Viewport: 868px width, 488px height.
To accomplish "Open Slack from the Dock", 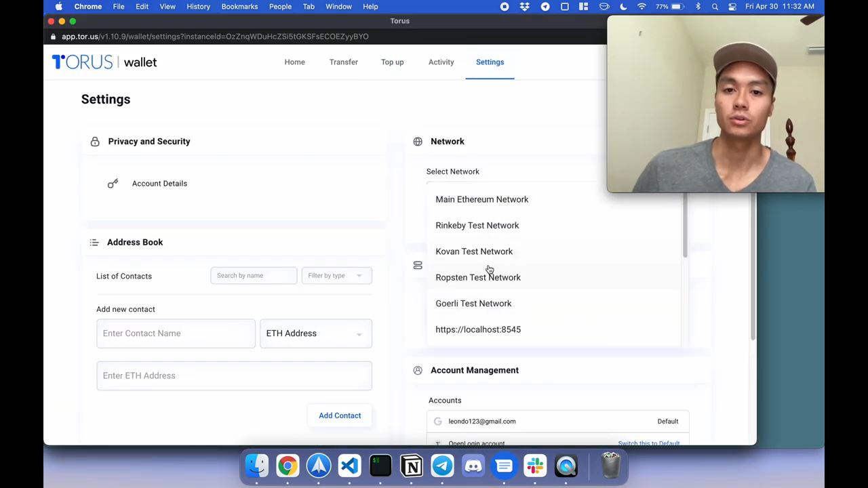I will point(535,466).
